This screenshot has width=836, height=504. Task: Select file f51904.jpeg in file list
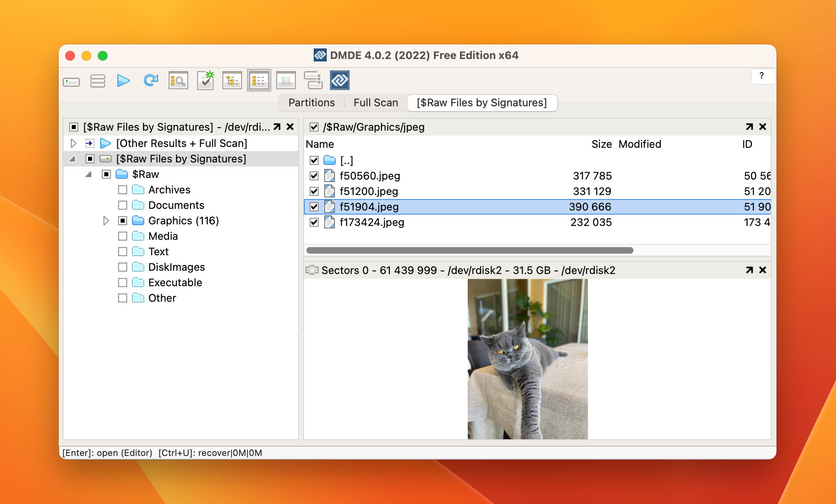click(368, 206)
